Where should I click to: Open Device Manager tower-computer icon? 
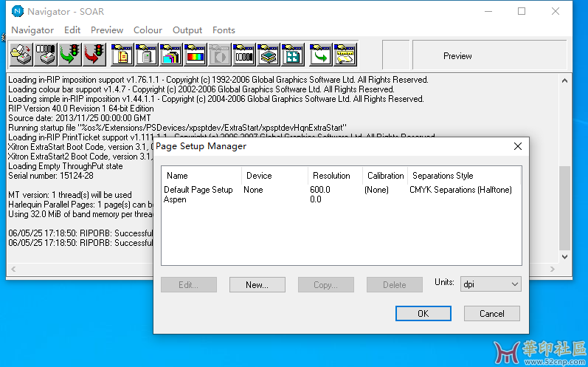pos(146,55)
